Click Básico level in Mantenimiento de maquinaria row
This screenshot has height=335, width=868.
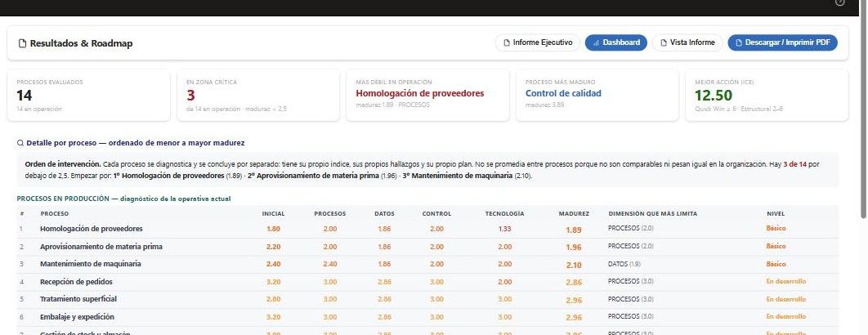point(776,264)
